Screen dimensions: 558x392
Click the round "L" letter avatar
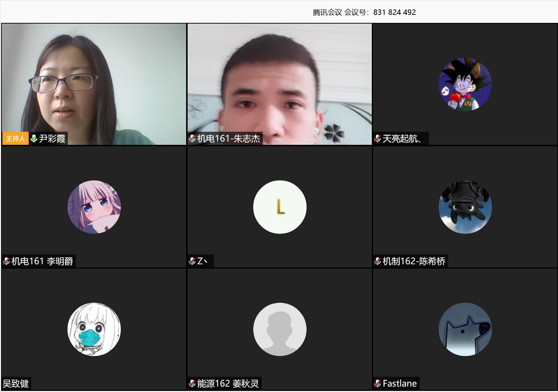coord(280,207)
